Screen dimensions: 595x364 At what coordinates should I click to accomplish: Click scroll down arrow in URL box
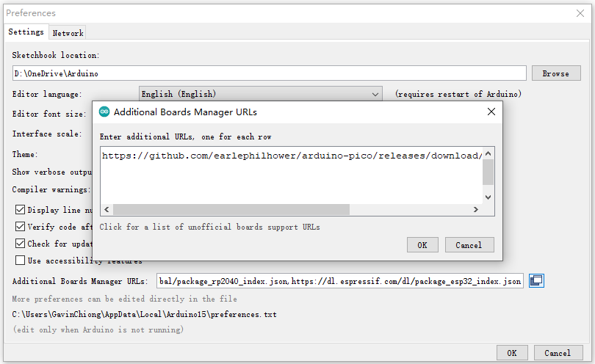pos(488,197)
